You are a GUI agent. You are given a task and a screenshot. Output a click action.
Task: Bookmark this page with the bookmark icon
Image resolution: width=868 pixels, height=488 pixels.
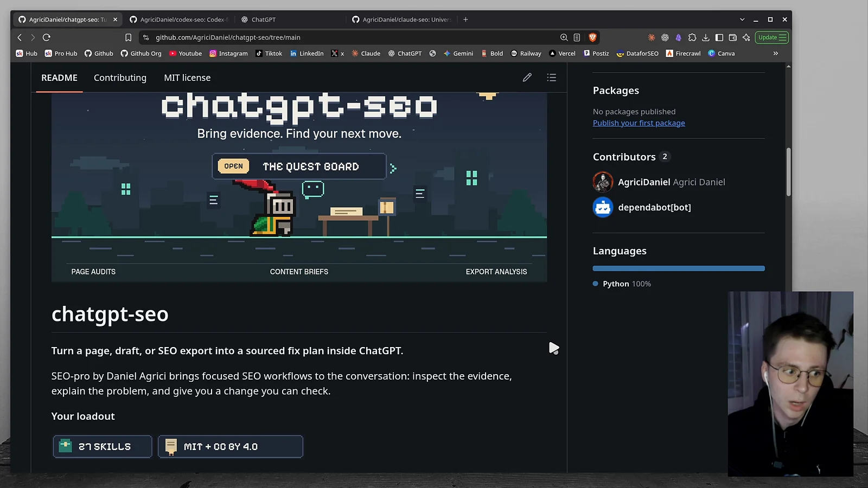128,37
